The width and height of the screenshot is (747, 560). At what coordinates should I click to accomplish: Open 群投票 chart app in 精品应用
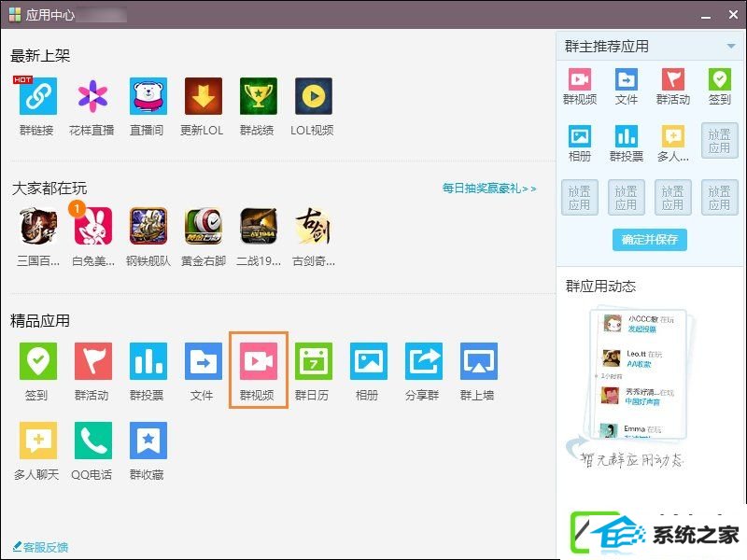(x=148, y=361)
